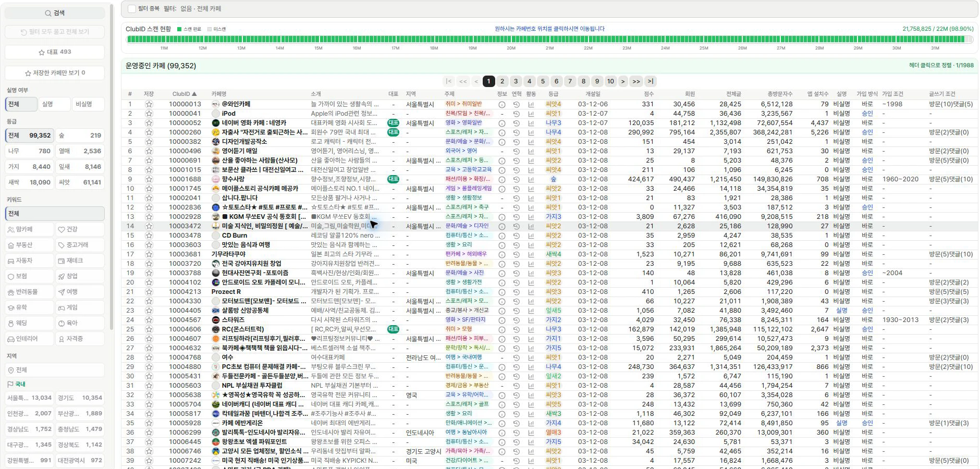Choose 경기도 10,354 region filter
980x469 pixels.
[x=80, y=398]
